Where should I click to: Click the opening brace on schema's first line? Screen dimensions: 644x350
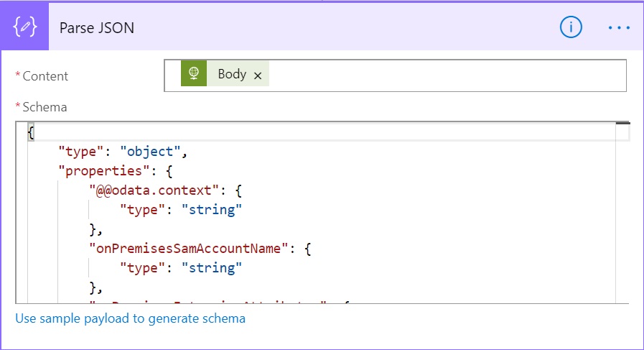click(31, 132)
